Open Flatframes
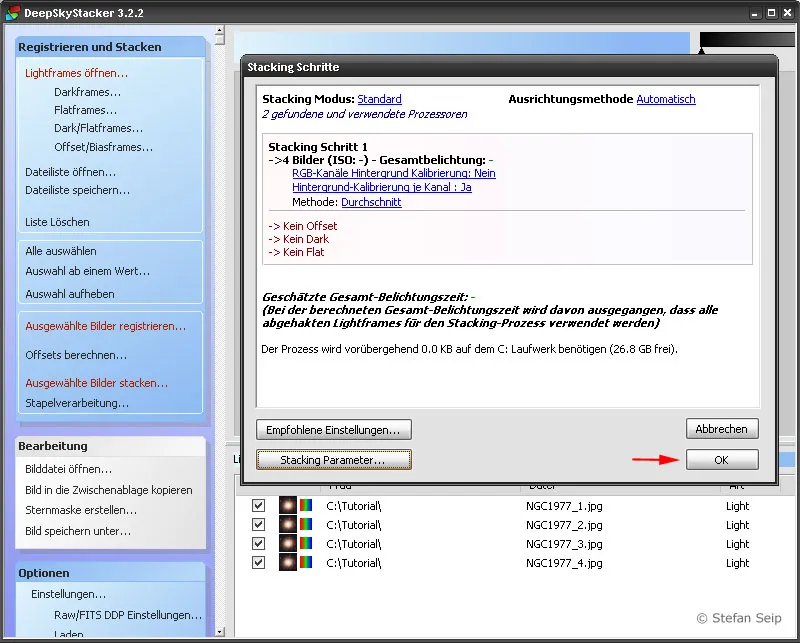 85,110
